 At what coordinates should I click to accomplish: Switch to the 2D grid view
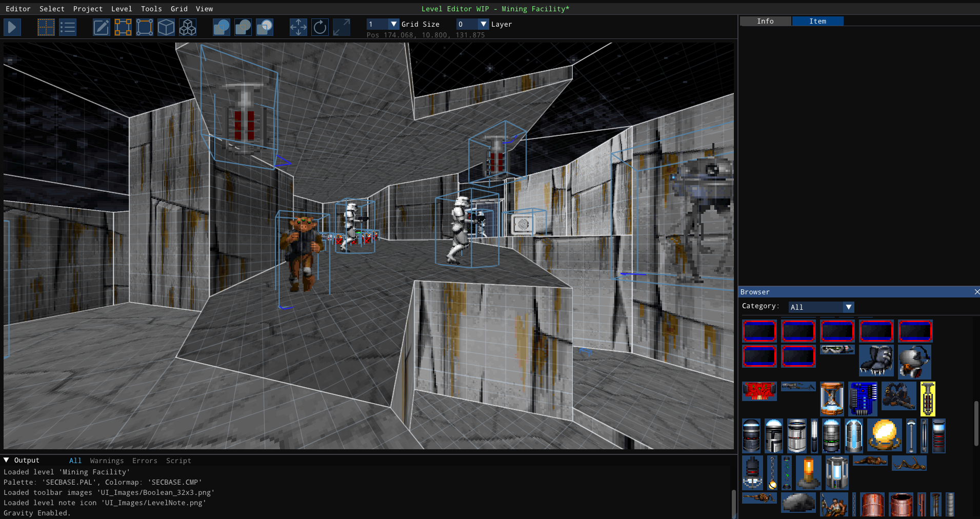[46, 27]
